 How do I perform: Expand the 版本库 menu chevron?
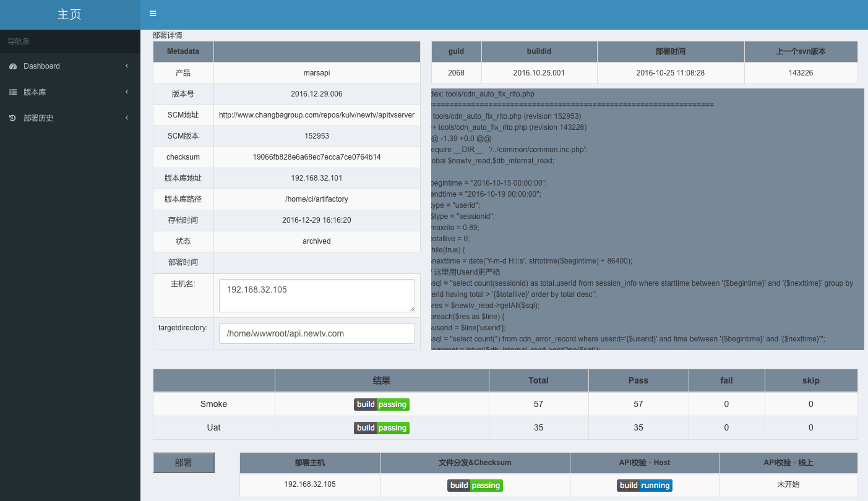point(127,92)
